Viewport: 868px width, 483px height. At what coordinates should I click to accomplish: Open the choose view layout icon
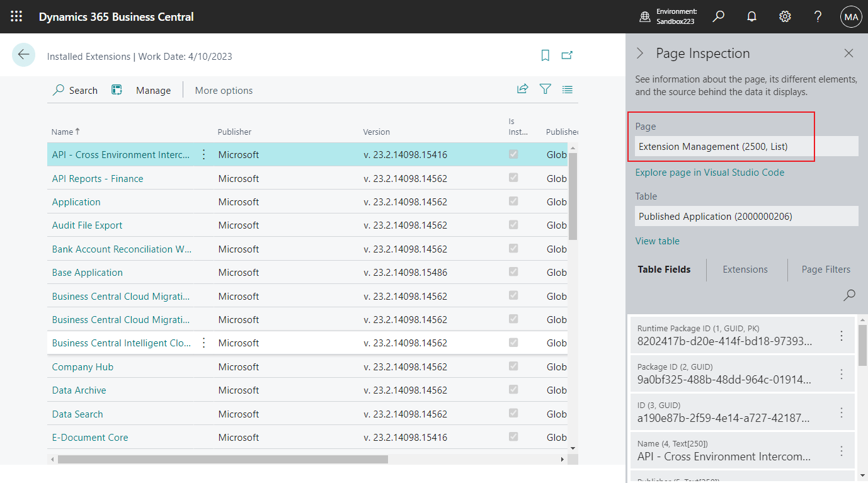[x=568, y=89]
